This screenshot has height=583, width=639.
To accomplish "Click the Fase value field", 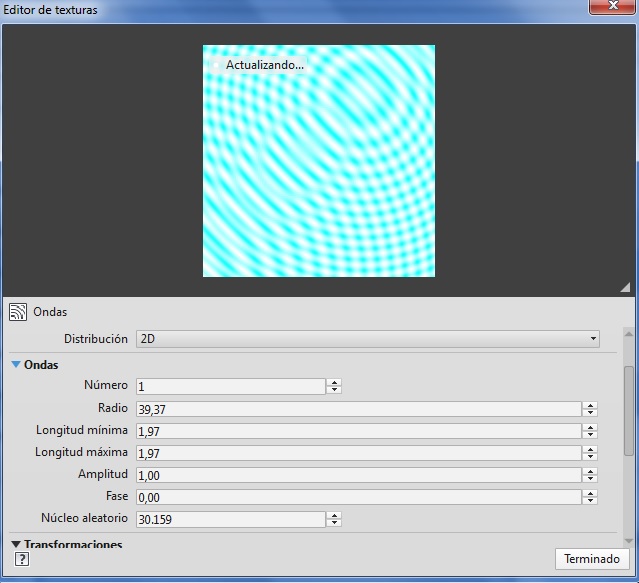I will (x=358, y=497).
